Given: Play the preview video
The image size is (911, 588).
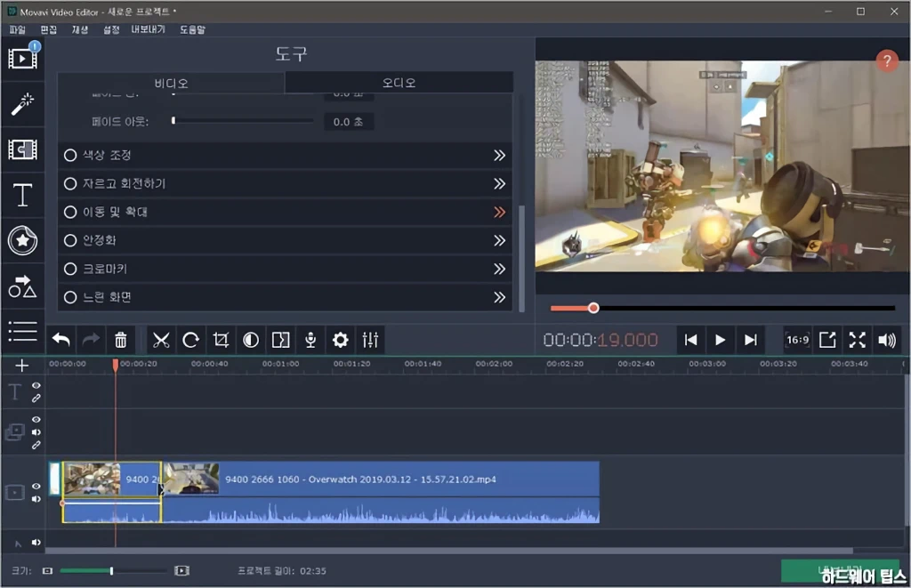Looking at the screenshot, I should [720, 340].
